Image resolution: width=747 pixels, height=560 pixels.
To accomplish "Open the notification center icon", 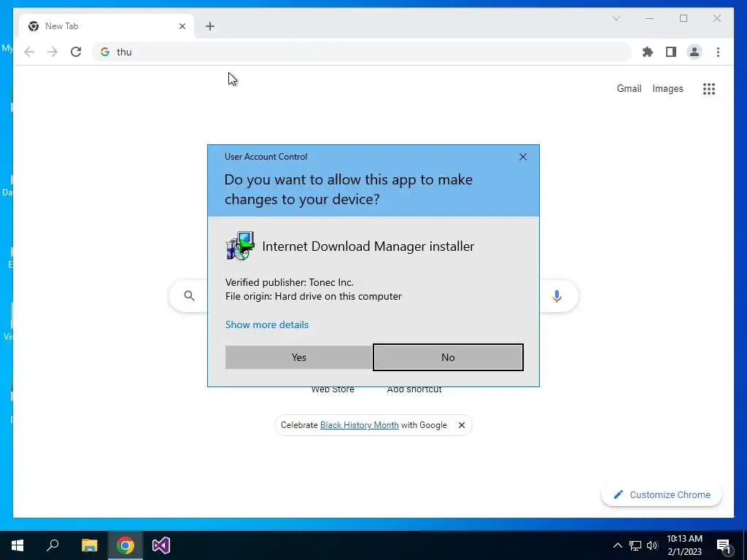I will coord(724,545).
